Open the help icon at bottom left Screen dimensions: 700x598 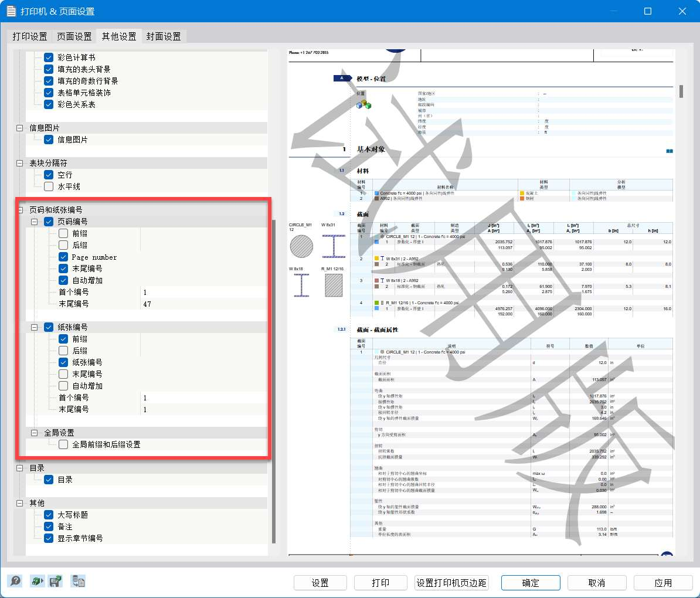tap(15, 581)
